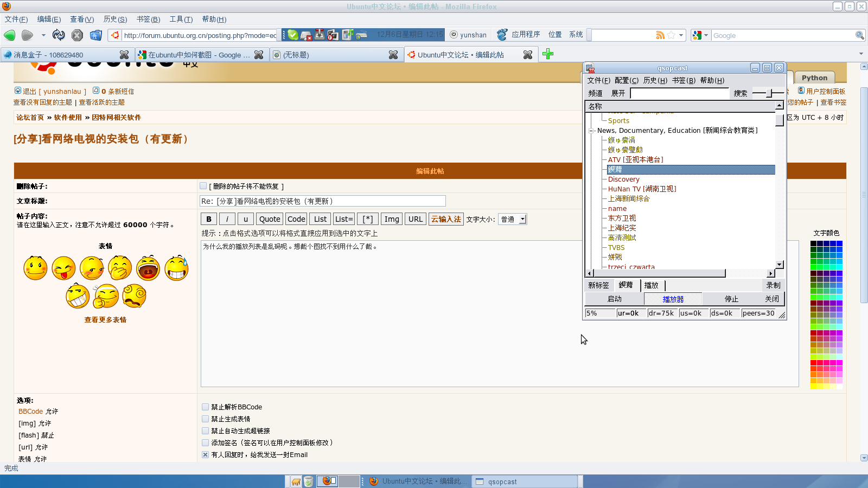
Task: Click the Firefox back arrow button
Action: tap(10, 35)
